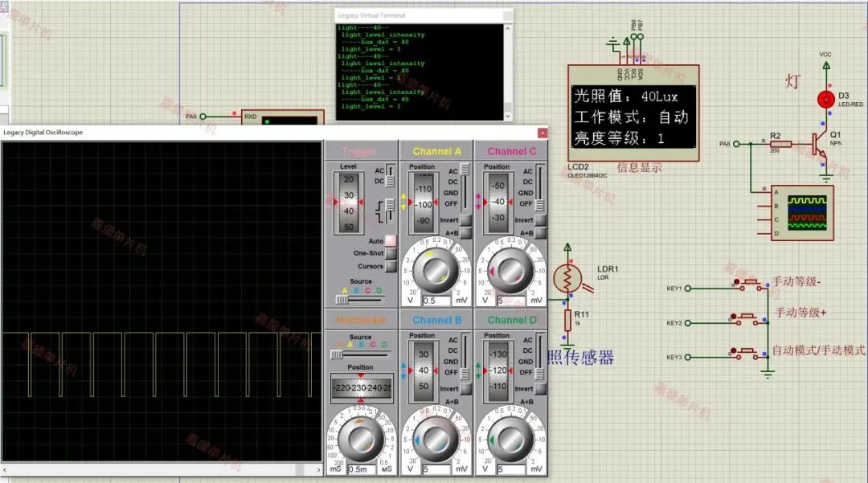The width and height of the screenshot is (868, 483).
Task: Toggle Channel C A+B button
Action: (541, 233)
